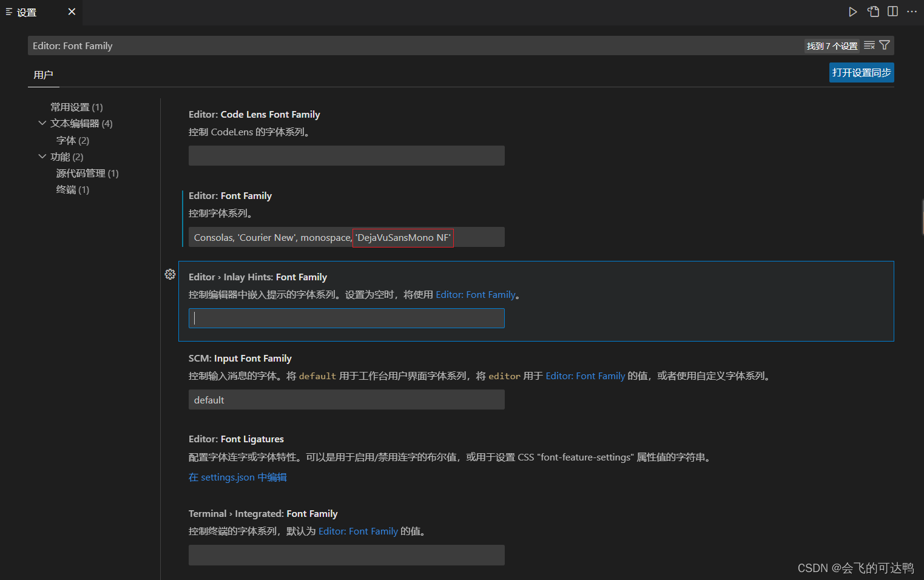Select 源代码管理 (1) in the tree

click(x=87, y=174)
